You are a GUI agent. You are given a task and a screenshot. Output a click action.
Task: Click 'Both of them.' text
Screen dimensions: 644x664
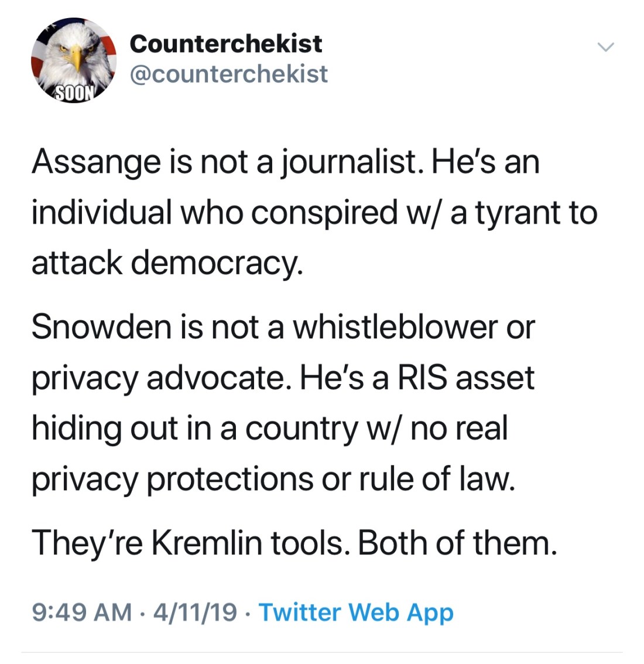click(457, 543)
